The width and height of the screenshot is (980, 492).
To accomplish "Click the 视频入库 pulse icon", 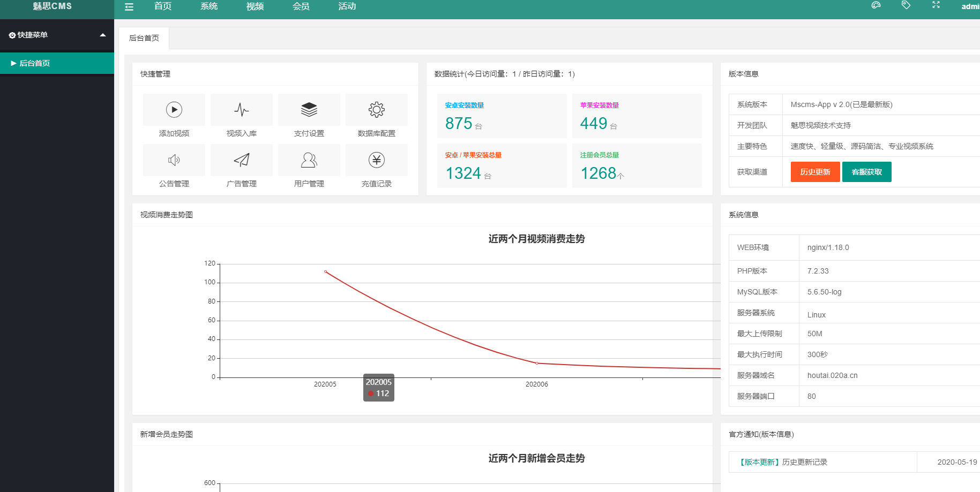I will (x=242, y=110).
